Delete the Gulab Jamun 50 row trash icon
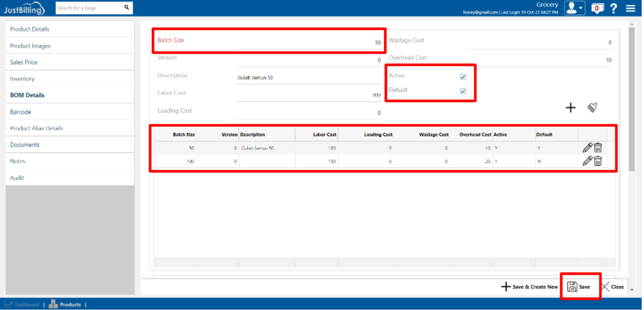Image resolution: width=644 pixels, height=310 pixels. coord(598,148)
